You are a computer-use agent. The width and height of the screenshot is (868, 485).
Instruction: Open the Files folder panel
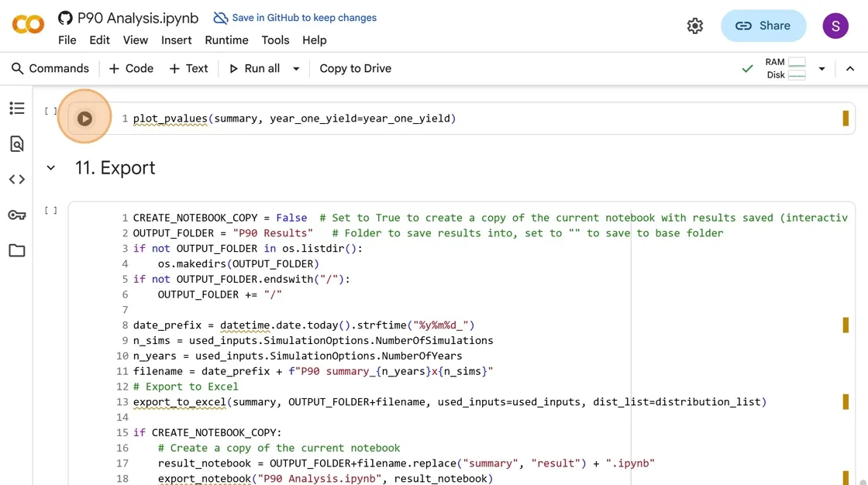[17, 251]
